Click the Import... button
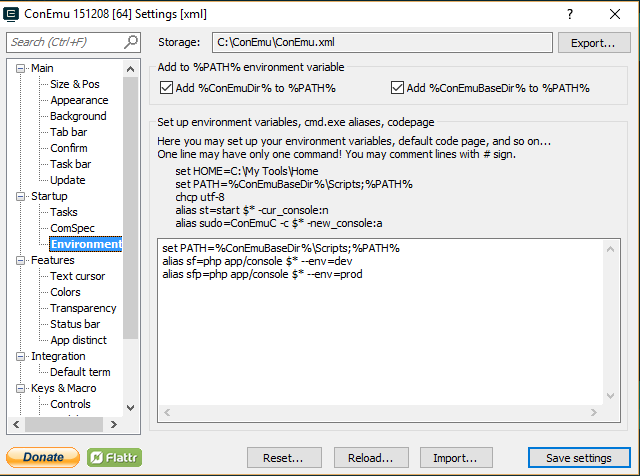640x476 pixels. (456, 458)
